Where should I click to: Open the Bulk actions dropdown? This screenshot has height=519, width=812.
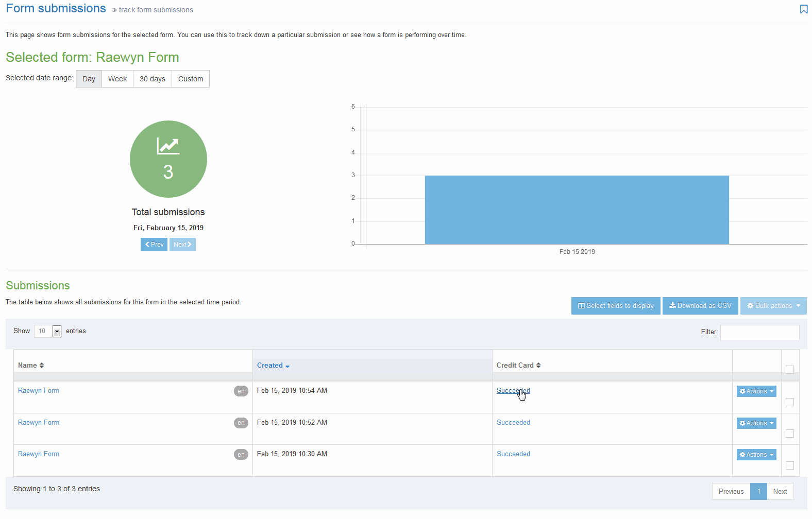pos(773,306)
